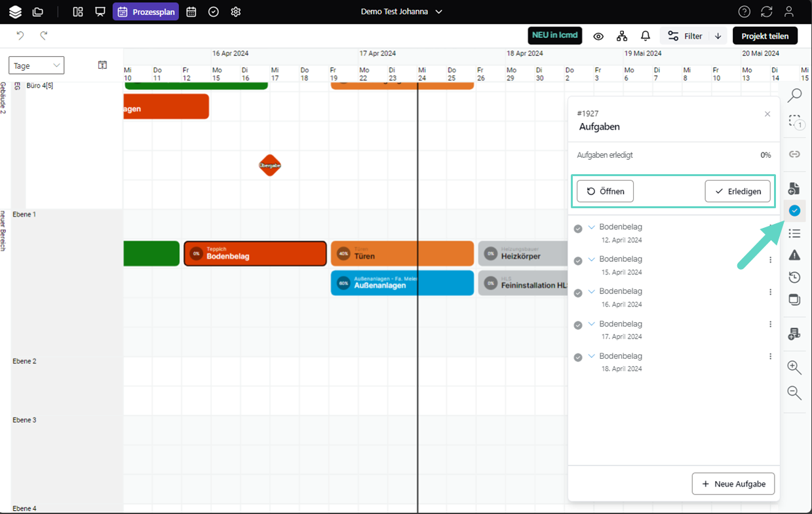Open the notifications bell icon
The height and width of the screenshot is (514, 812).
click(645, 36)
